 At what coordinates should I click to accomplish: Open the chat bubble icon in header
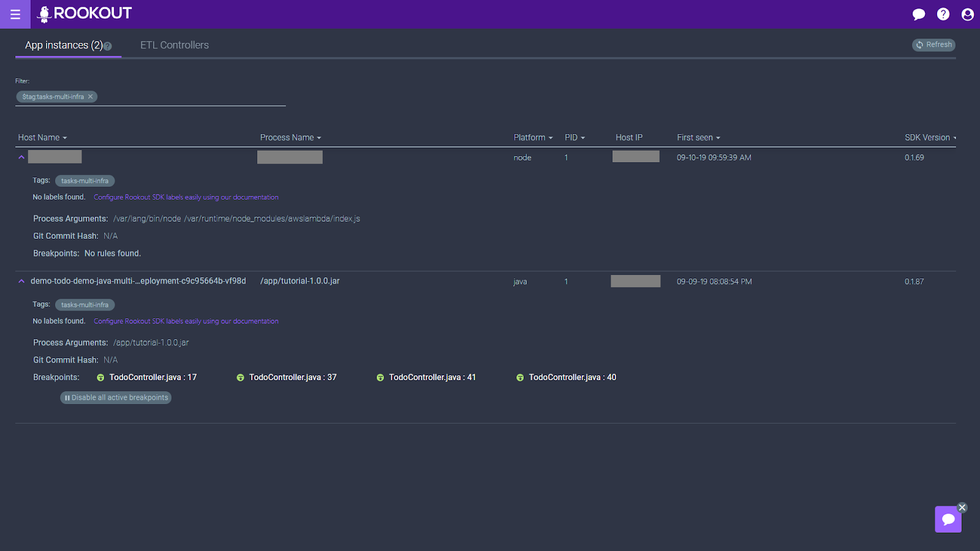tap(919, 14)
